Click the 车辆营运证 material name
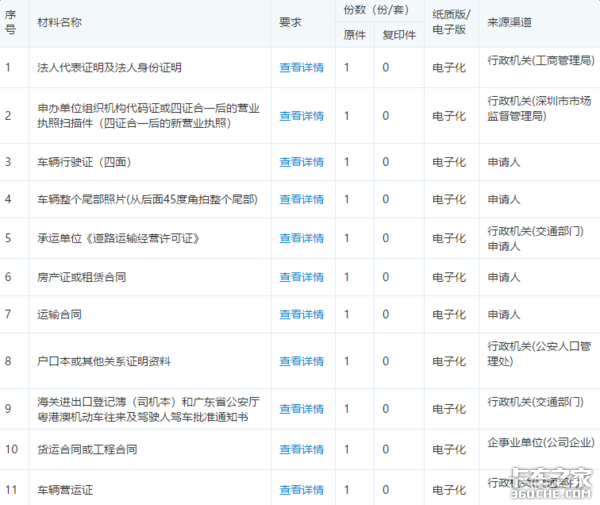Screen dimensions: 600x505 coord(65,490)
